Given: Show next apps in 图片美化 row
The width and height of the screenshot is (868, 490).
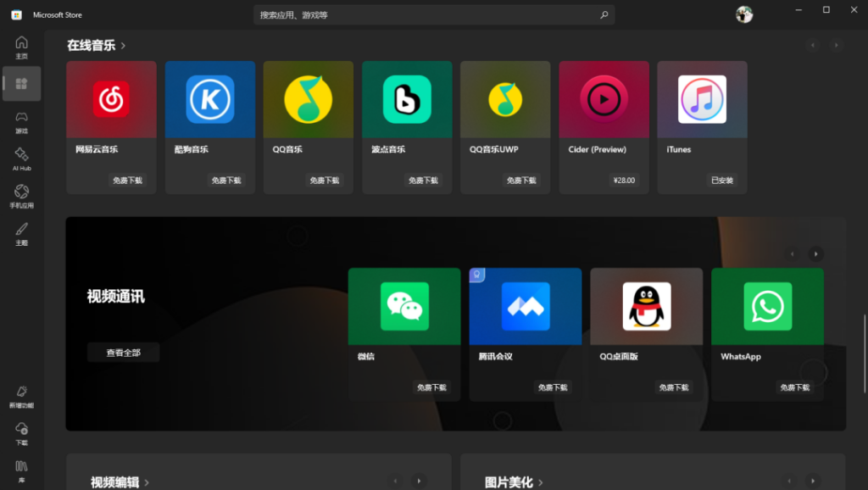Looking at the screenshot, I should click(813, 481).
